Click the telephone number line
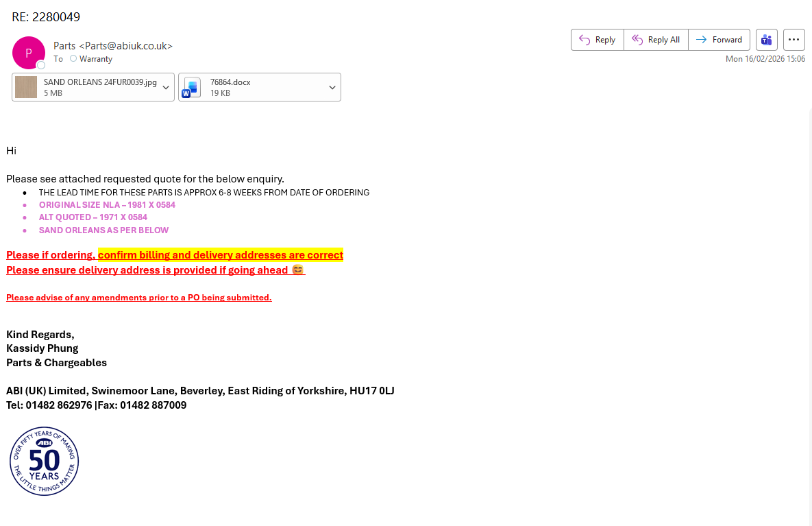The image size is (812, 526). click(97, 405)
